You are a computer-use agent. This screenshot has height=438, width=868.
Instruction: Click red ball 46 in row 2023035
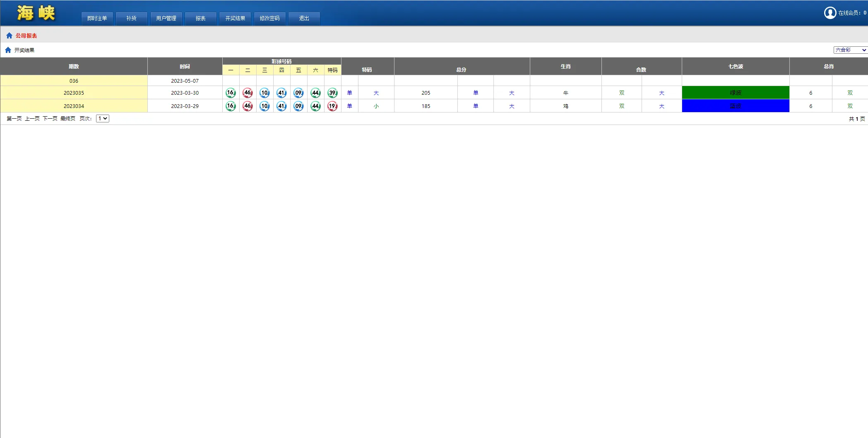point(248,93)
